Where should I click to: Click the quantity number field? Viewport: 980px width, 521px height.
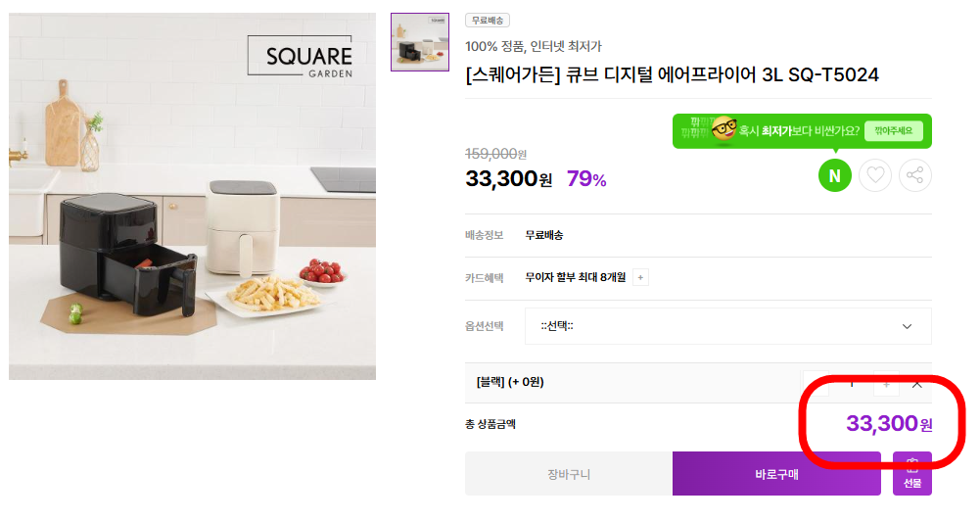click(x=851, y=383)
